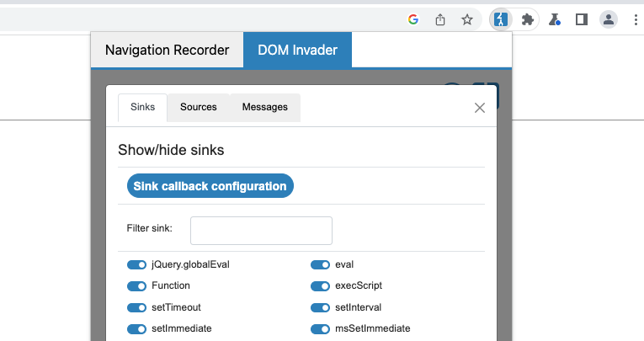Switch to the Sources tab

tap(199, 107)
